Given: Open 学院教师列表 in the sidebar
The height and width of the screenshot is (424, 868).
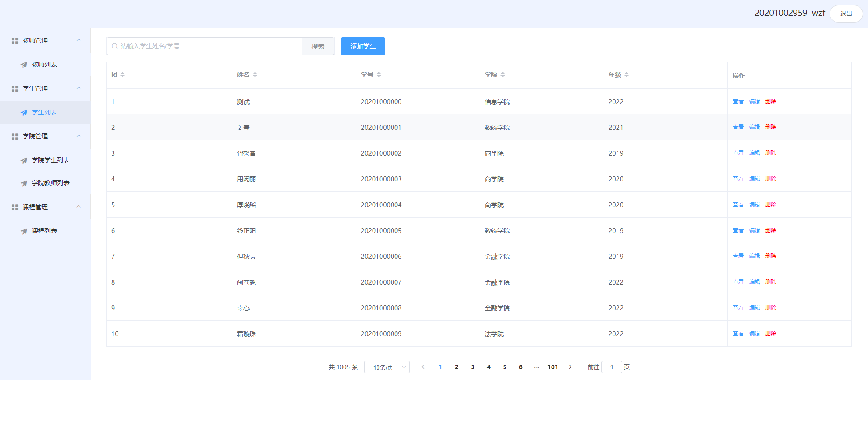Looking at the screenshot, I should (45, 183).
